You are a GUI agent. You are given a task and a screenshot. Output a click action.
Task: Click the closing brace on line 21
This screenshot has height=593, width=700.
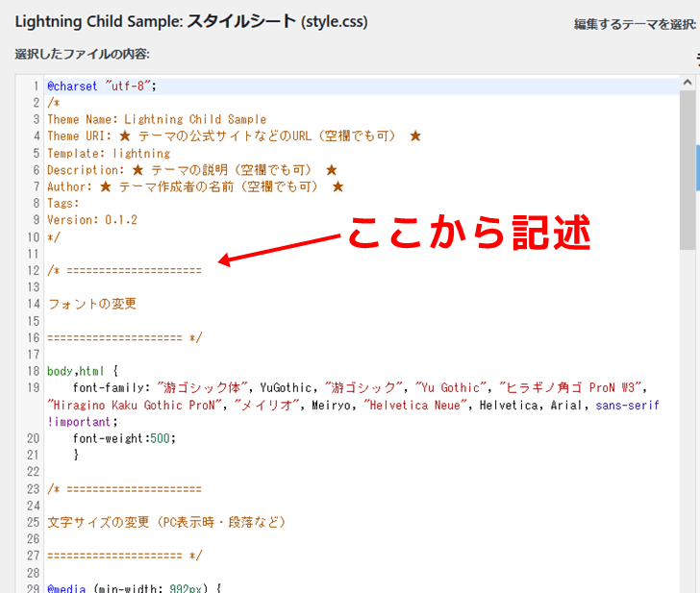[x=76, y=456]
